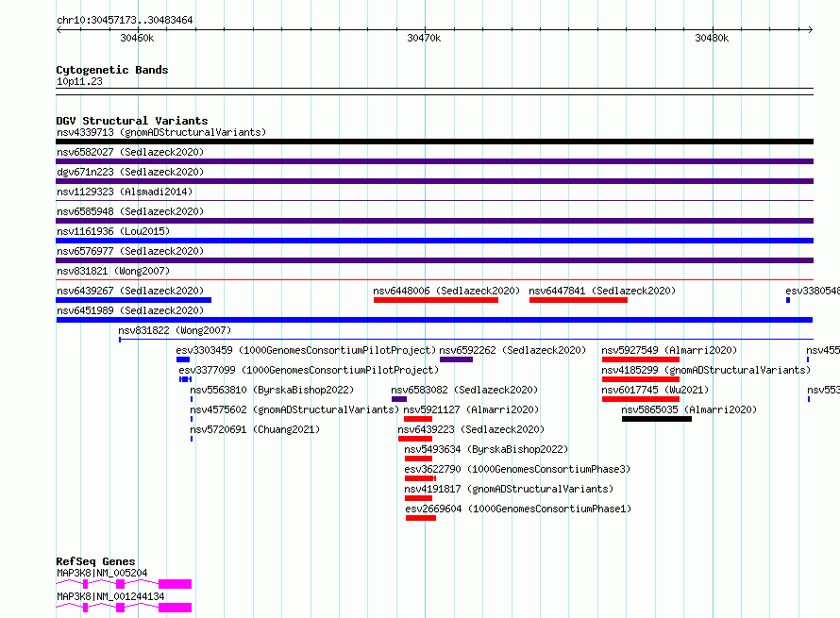Click nsv6576977 Sedlazeck2020 label

[x=130, y=251]
